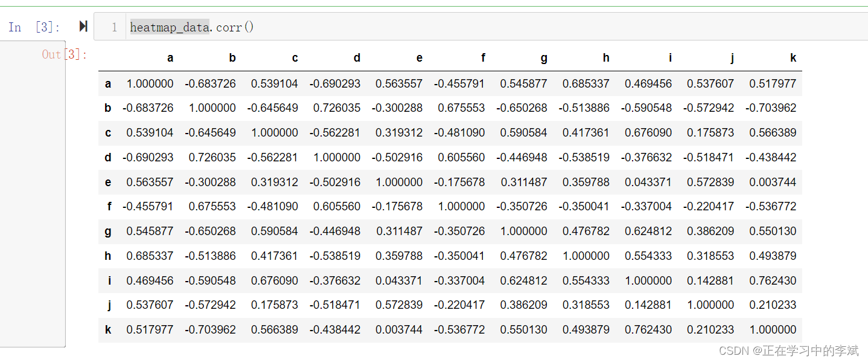Click column header b
The width and height of the screenshot is (868, 362).
tap(232, 58)
